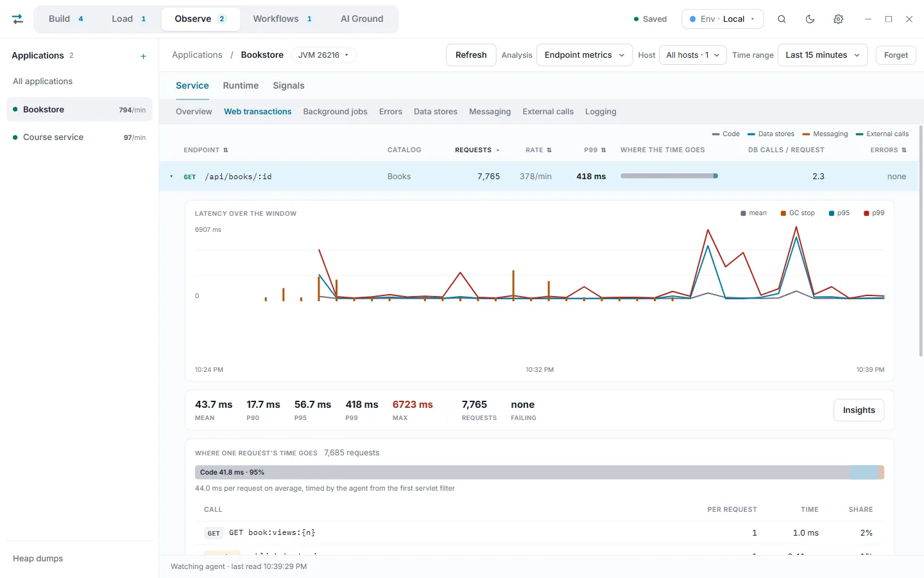Screen dimensions: 924x578
Task: Click the Refresh button
Action: (x=471, y=55)
